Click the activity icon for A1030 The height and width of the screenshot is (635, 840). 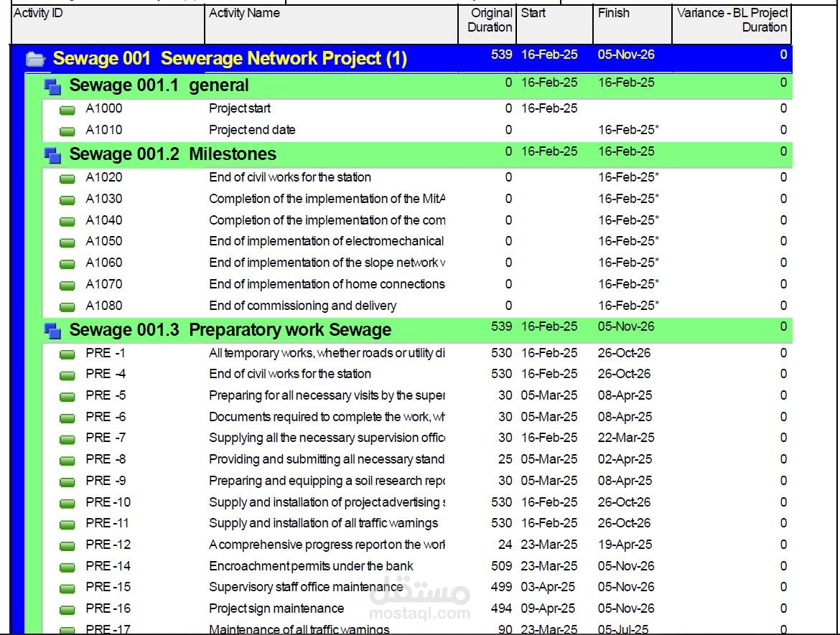pos(67,200)
